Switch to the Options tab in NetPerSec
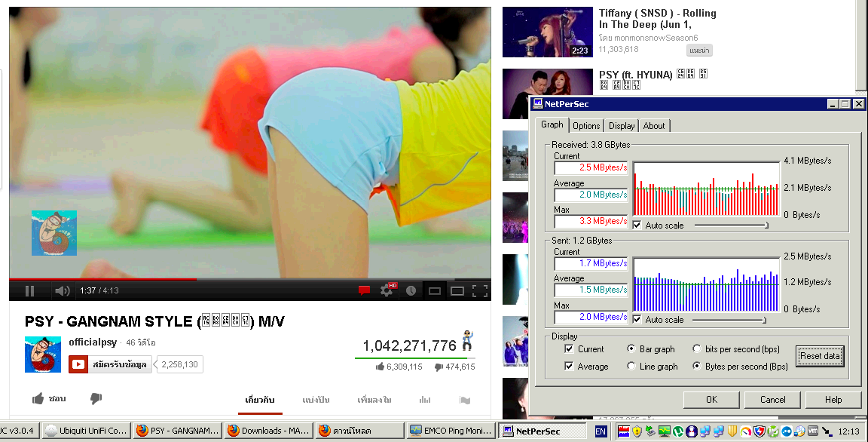Screen dimensions: 868x442 coord(585,126)
